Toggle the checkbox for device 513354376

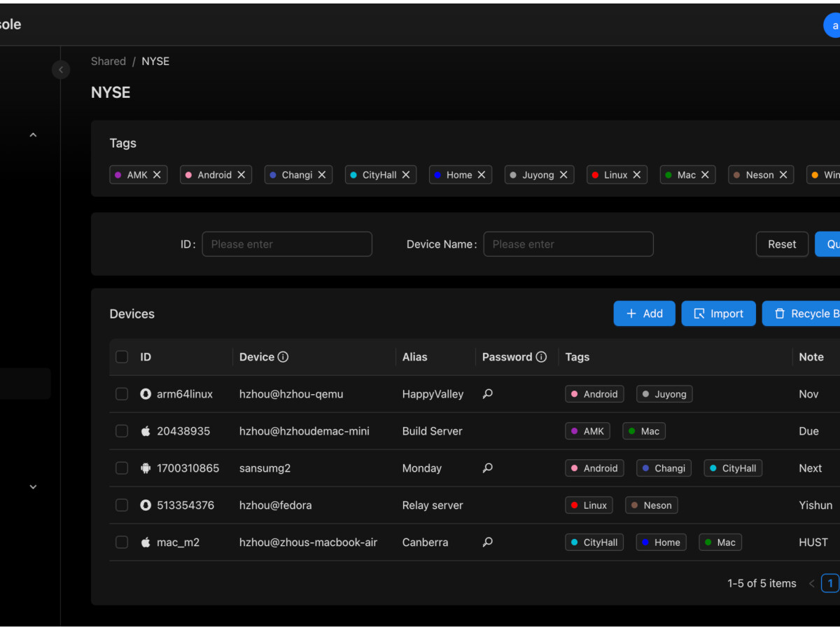(122, 505)
